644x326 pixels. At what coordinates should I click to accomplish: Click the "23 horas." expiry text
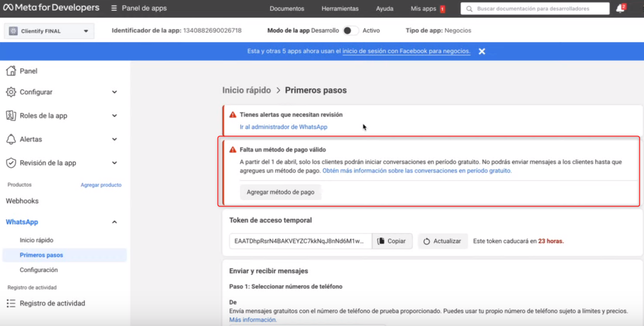pyautogui.click(x=551, y=241)
